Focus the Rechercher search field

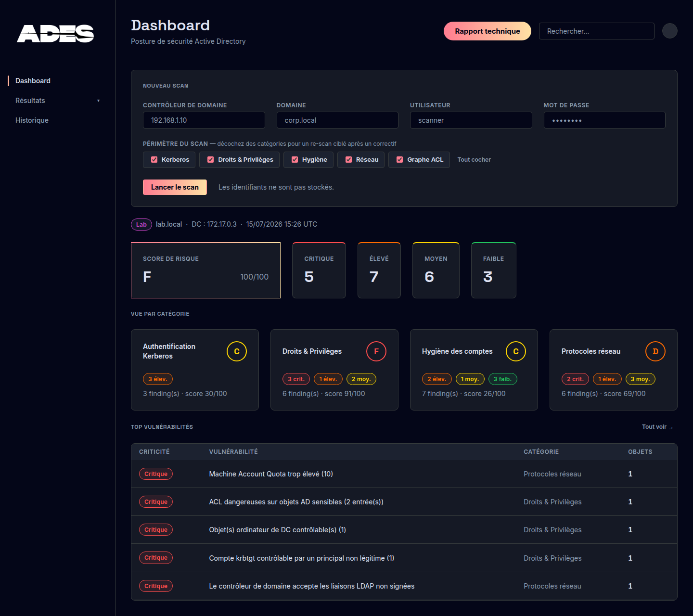coord(597,31)
